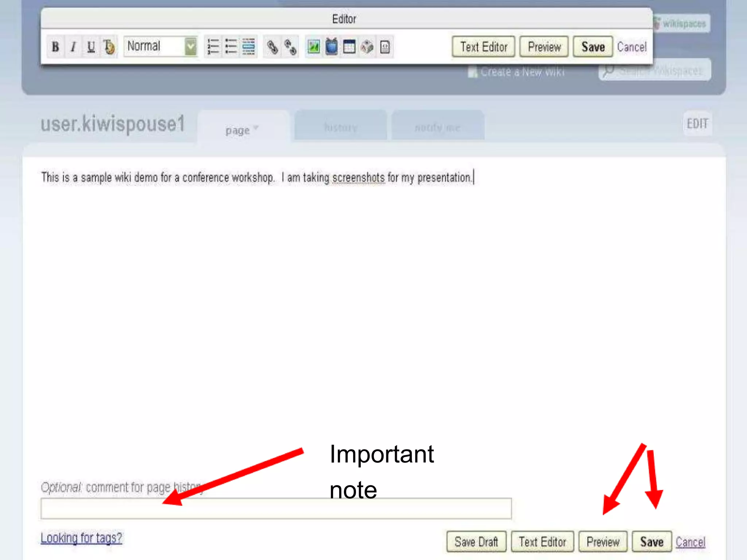747x560 pixels.
Task: Click the bottom Text Editor button
Action: [x=542, y=541]
